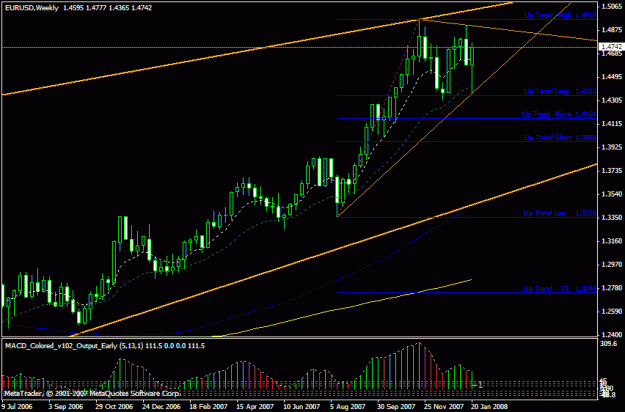This screenshot has height=412, width=625.
Task: Select the 'Up Trend High 1.4968' label
Action: click(560, 16)
